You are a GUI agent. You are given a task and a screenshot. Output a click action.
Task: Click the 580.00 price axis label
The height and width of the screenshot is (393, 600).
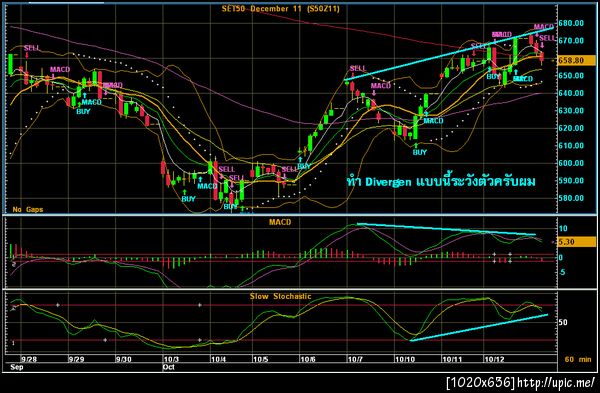571,198
